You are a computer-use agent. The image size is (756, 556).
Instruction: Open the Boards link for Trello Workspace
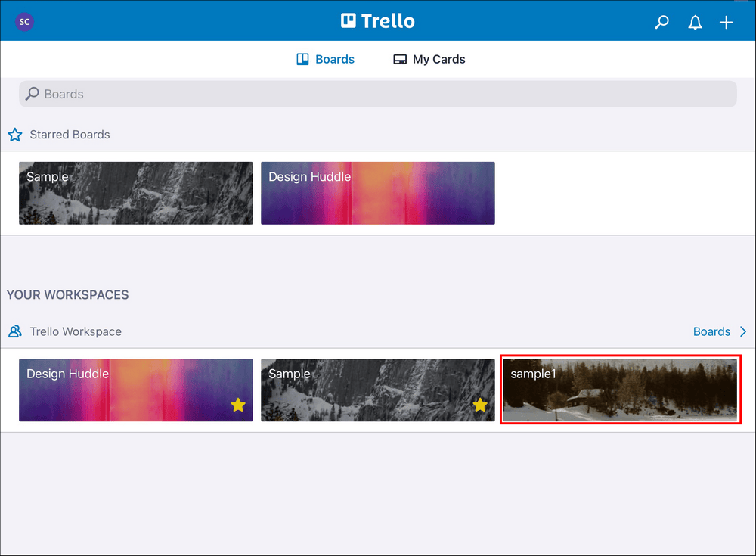pyautogui.click(x=711, y=331)
